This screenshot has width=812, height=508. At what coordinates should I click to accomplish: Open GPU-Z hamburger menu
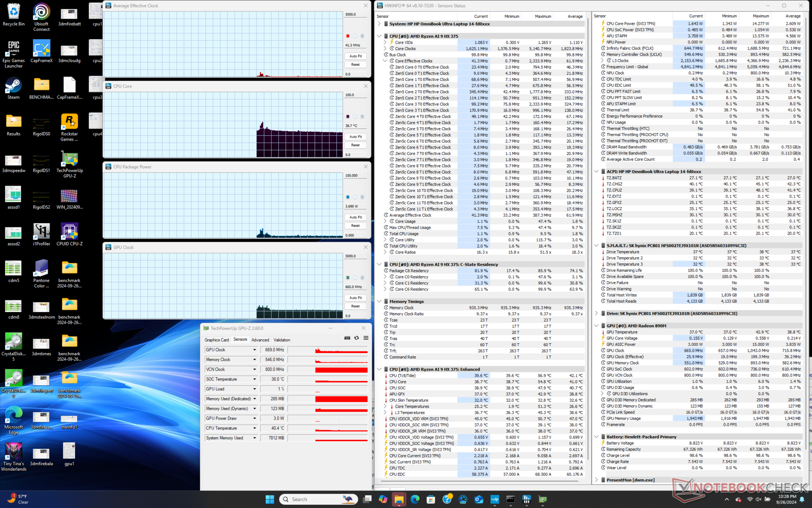point(366,338)
